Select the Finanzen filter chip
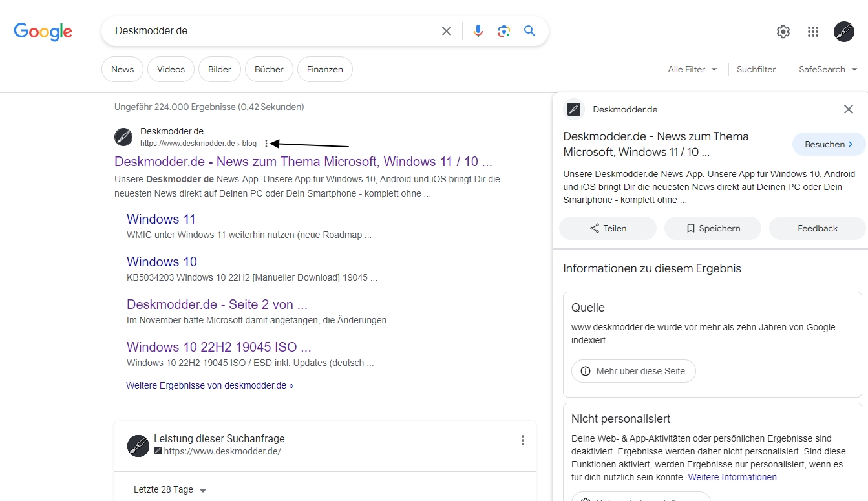This screenshot has width=868, height=501. [325, 69]
